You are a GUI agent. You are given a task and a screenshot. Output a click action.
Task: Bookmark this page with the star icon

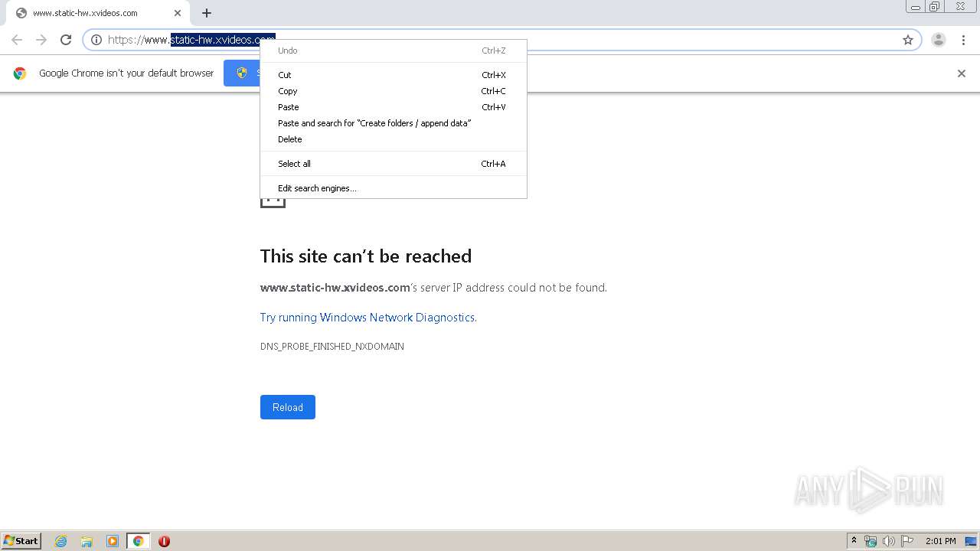(x=908, y=40)
